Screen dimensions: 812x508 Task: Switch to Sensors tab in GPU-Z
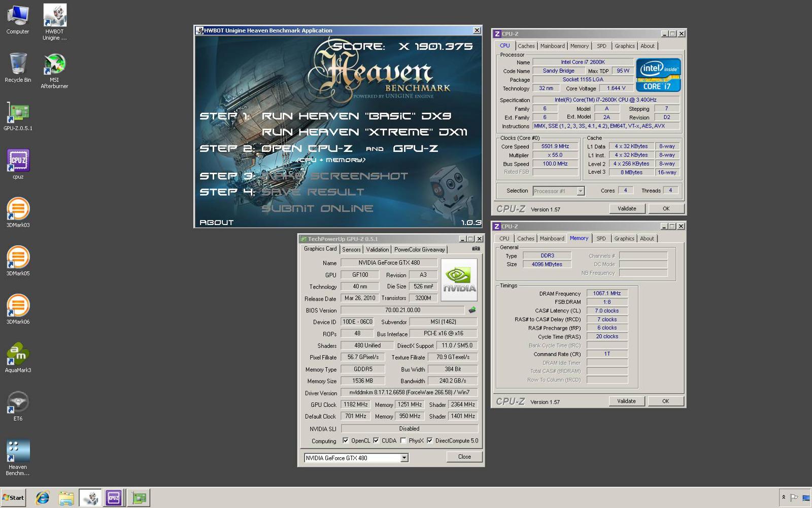pos(351,249)
